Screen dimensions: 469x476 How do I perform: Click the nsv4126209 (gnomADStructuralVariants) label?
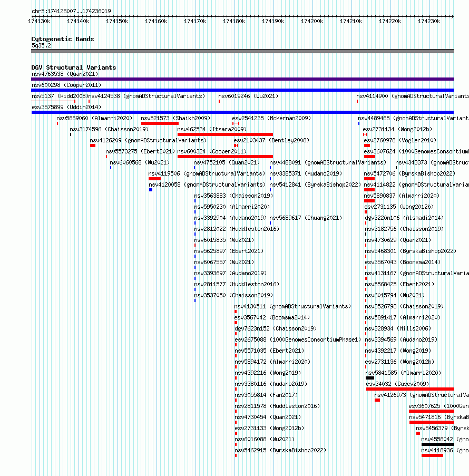pos(148,141)
